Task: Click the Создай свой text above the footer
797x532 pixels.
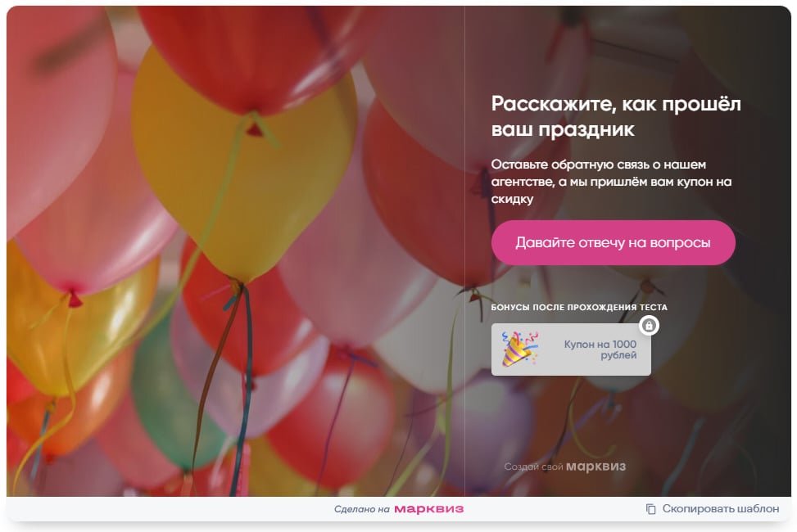Action: (x=532, y=467)
